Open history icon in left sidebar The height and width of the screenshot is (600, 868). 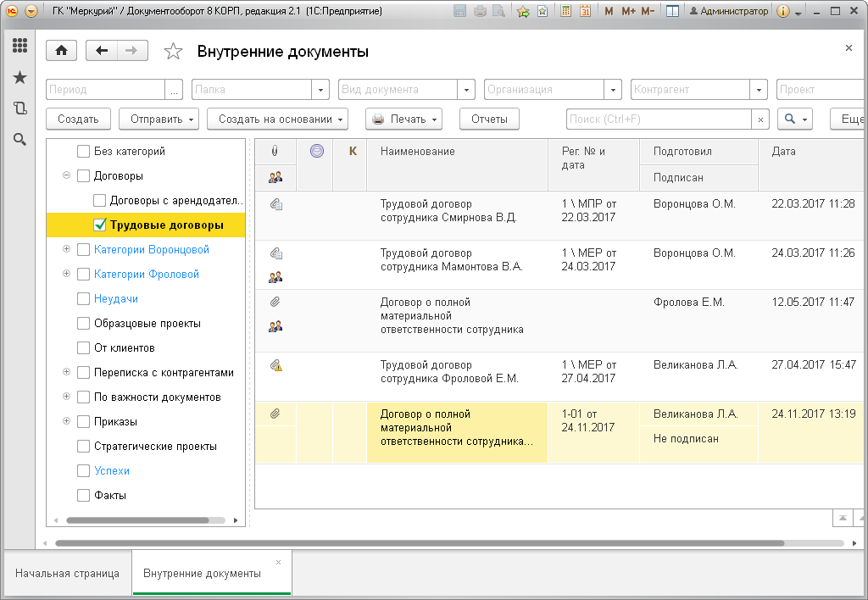pyautogui.click(x=20, y=108)
